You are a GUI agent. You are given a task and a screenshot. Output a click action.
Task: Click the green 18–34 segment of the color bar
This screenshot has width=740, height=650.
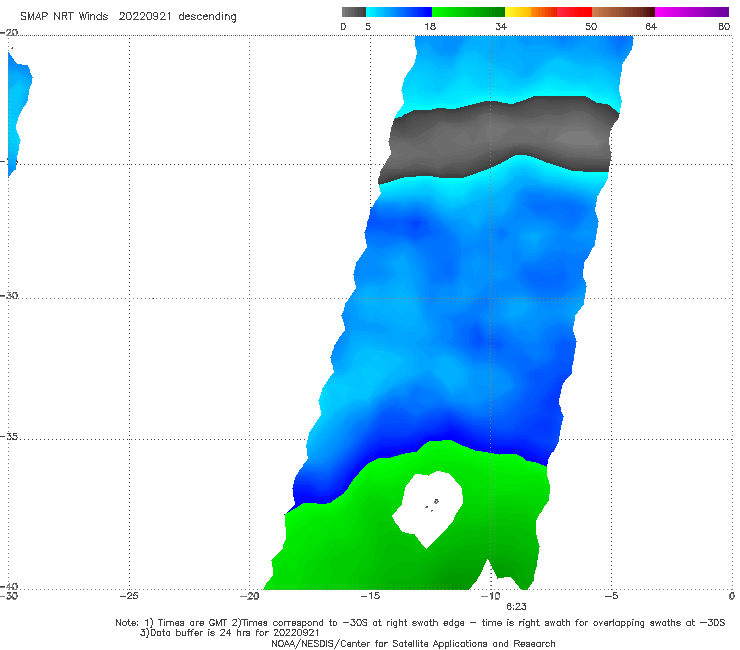468,12
